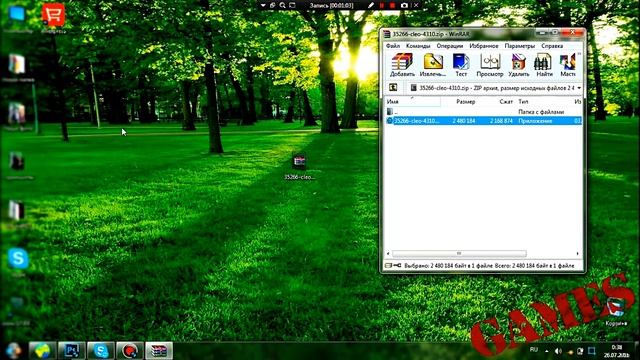Click the Удалить (Delete) toolbar icon
Viewport: 640px width, 360px height.
pos(519,65)
